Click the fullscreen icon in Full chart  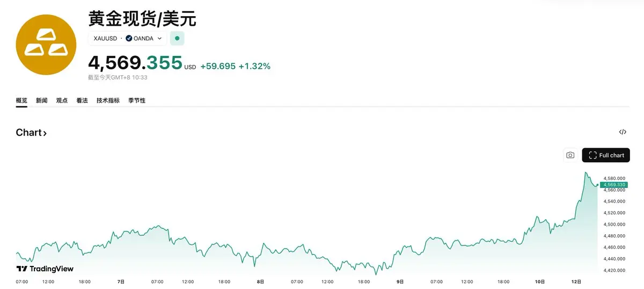pos(592,155)
